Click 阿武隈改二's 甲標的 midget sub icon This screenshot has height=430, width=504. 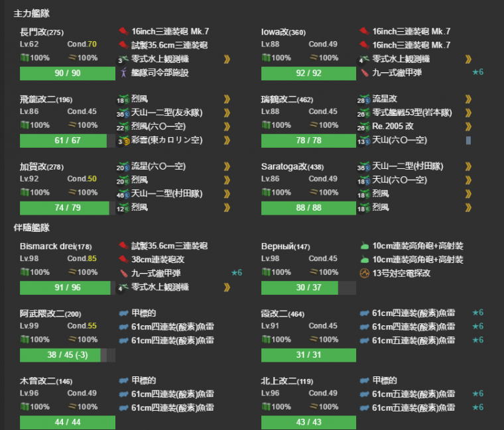[124, 313]
